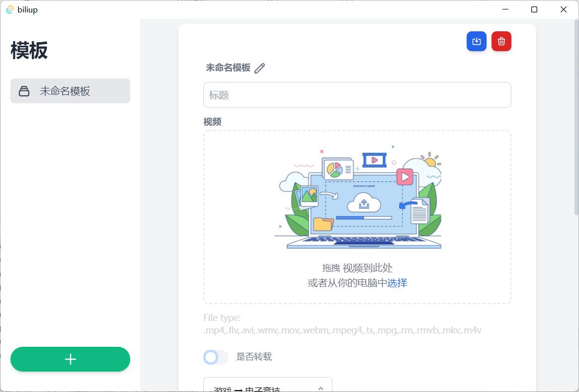
Task: Close the biliup window
Action: 564,9
